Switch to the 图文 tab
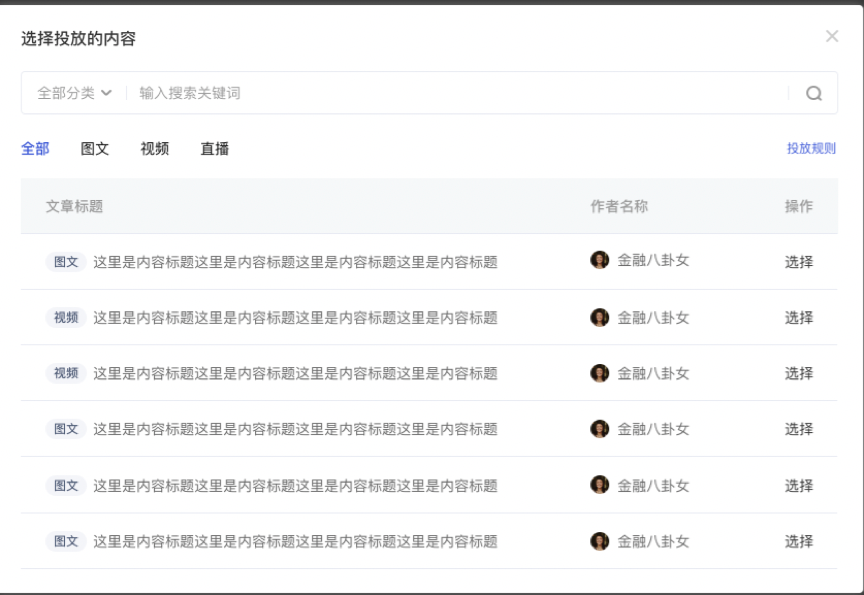Image resolution: width=864 pixels, height=595 pixels. pos(95,148)
